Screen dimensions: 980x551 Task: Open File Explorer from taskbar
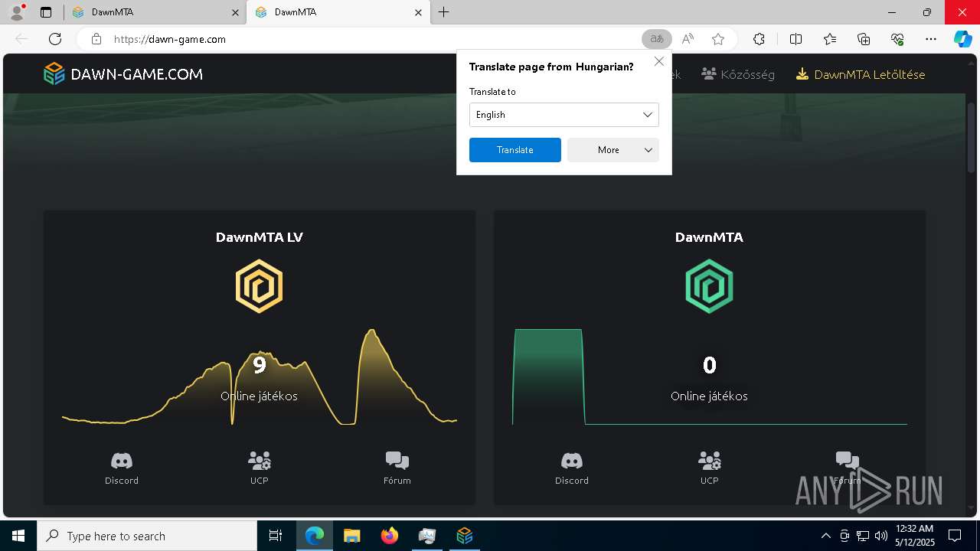(352, 536)
